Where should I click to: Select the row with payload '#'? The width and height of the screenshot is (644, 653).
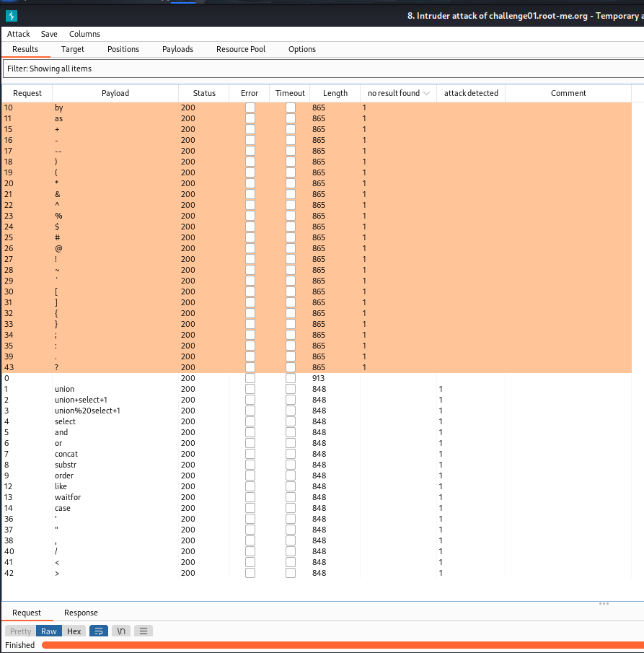tap(317, 237)
